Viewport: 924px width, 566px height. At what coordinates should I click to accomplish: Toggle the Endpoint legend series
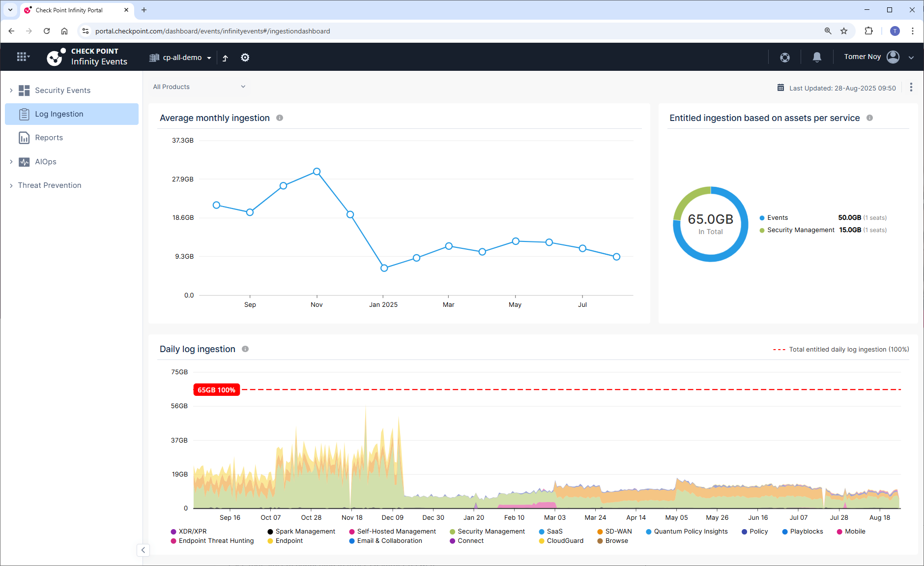point(285,541)
